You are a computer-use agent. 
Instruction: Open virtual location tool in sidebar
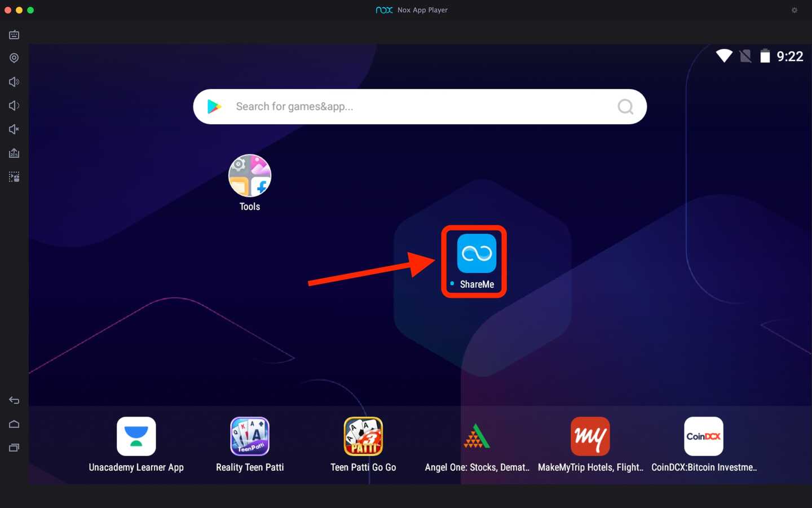[14, 58]
